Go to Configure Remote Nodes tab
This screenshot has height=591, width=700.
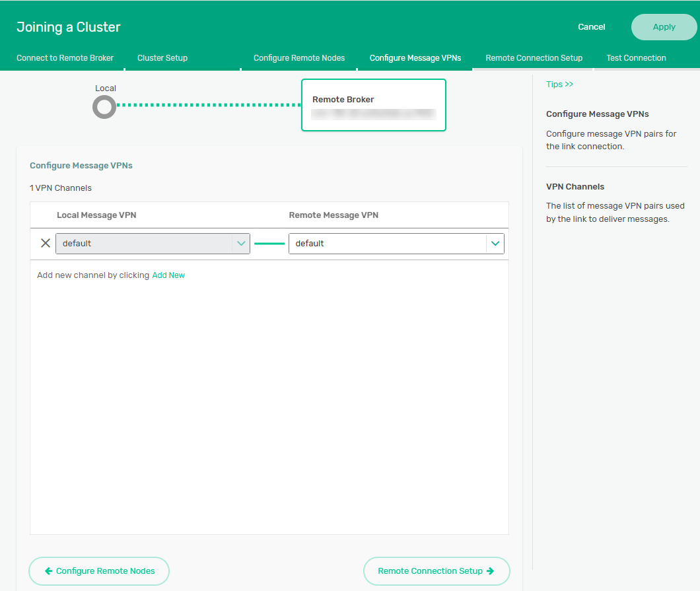299,58
